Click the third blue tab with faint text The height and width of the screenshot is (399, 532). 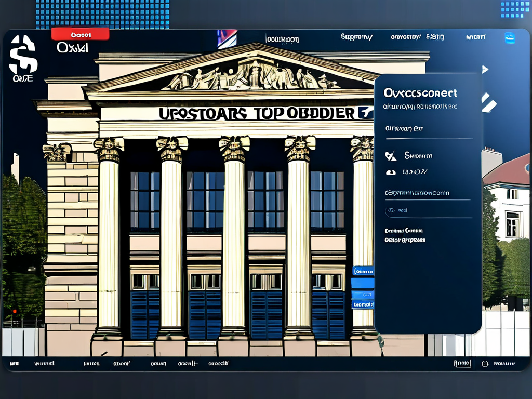point(363,295)
